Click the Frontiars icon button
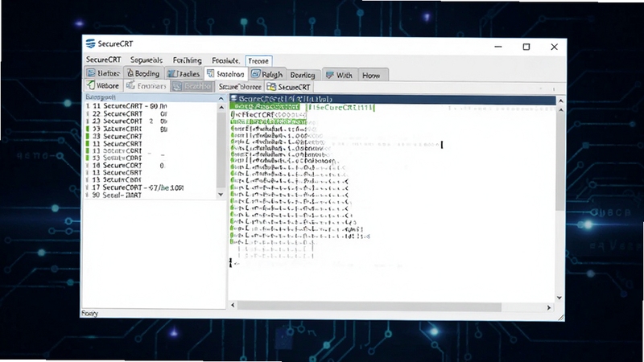 [130, 85]
